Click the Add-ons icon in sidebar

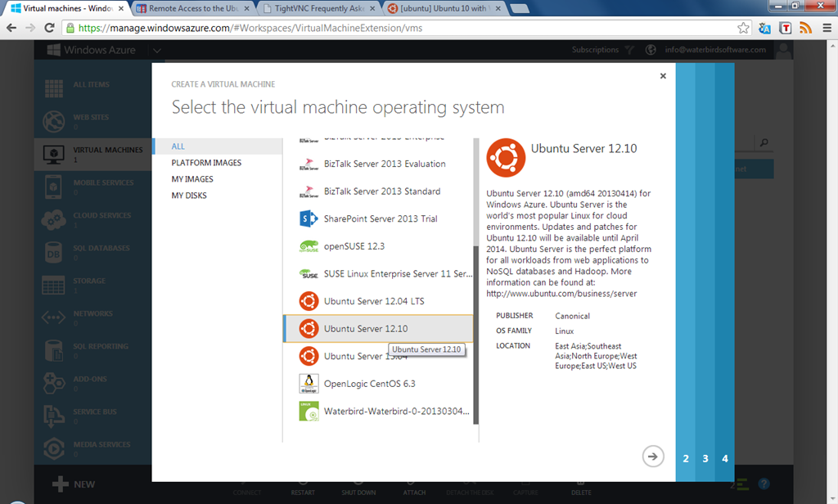(x=53, y=383)
